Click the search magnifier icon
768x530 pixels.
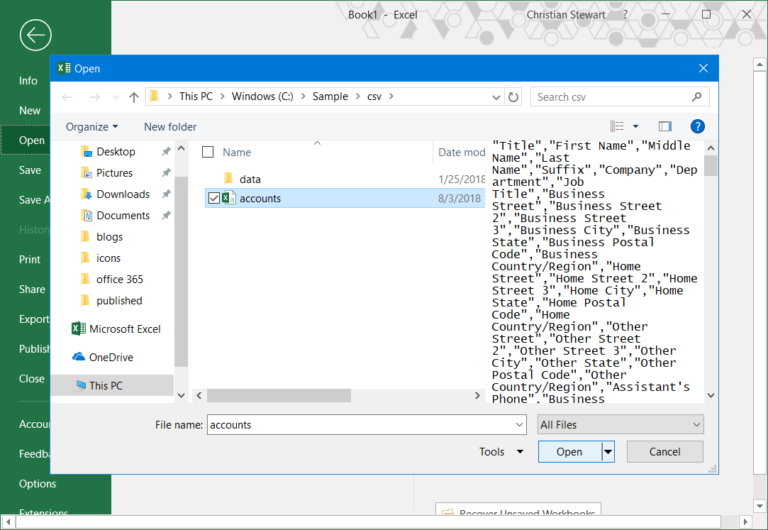pyautogui.click(x=696, y=97)
